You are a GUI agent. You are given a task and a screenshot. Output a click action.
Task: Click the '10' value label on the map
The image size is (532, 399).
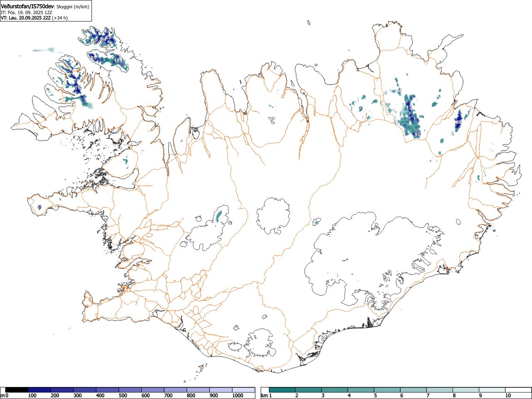pos(418,135)
